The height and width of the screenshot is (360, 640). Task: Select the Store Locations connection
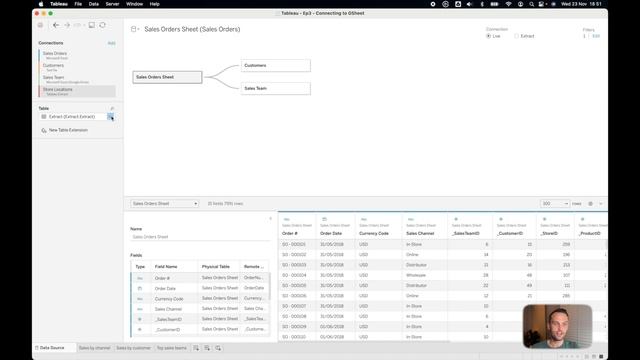coord(77,91)
